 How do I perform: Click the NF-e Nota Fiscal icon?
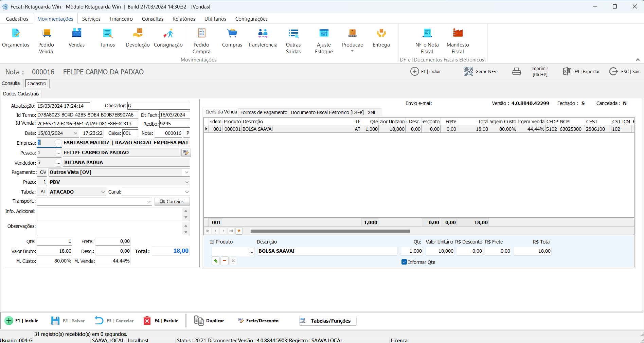click(427, 33)
